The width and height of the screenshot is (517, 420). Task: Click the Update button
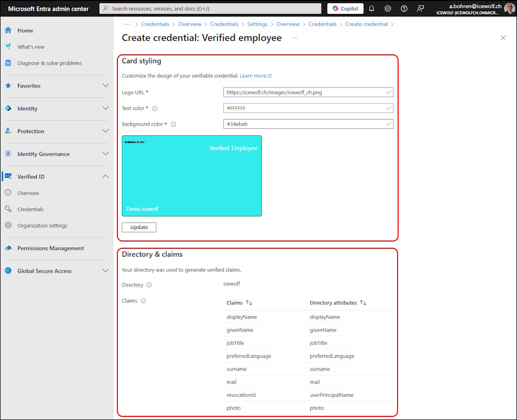click(x=139, y=227)
